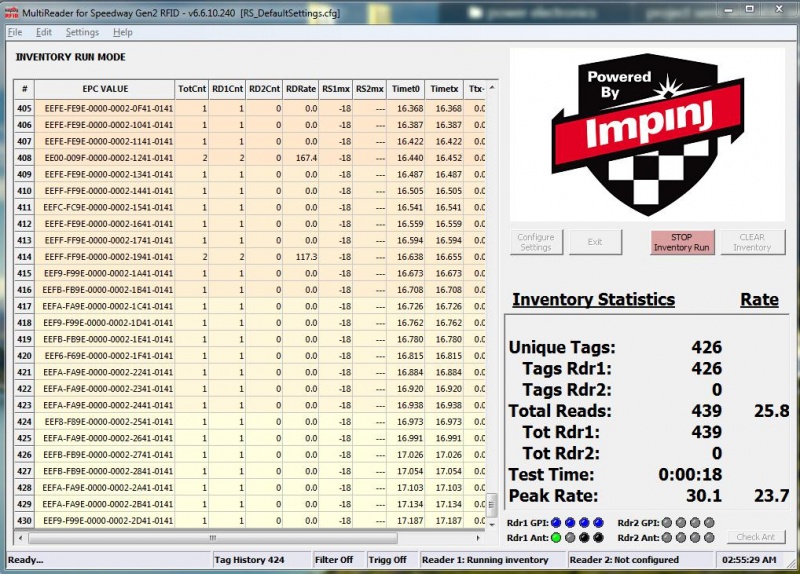Click the fourth Rdr2 GPI indicator

pos(709,522)
